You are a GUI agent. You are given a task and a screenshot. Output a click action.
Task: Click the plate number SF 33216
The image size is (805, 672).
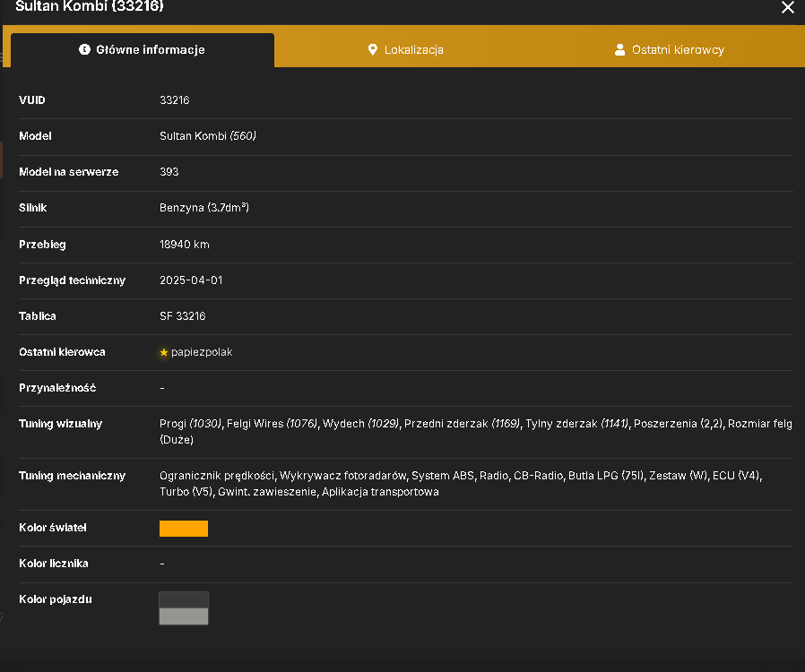[183, 316]
